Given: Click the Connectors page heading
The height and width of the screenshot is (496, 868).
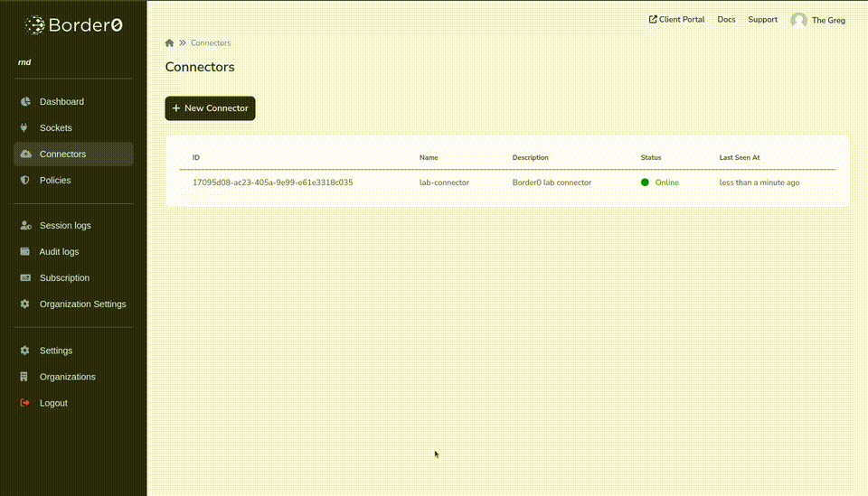Looking at the screenshot, I should [200, 67].
